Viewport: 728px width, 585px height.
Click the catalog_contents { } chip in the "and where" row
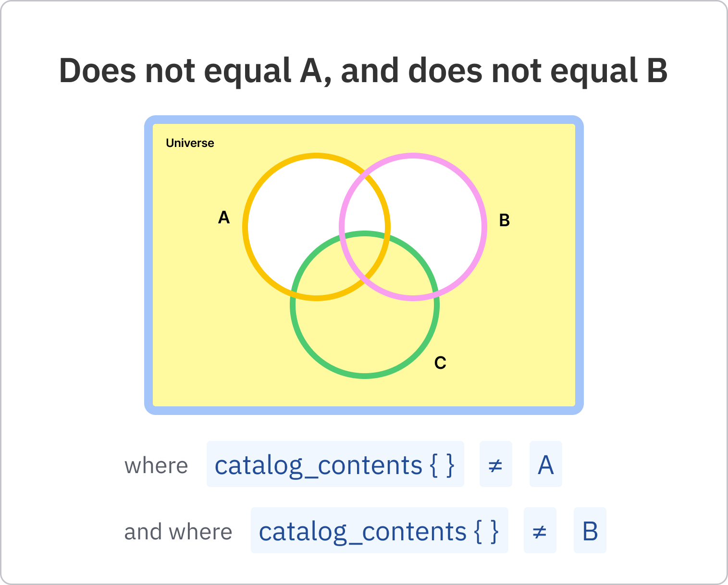(x=379, y=531)
